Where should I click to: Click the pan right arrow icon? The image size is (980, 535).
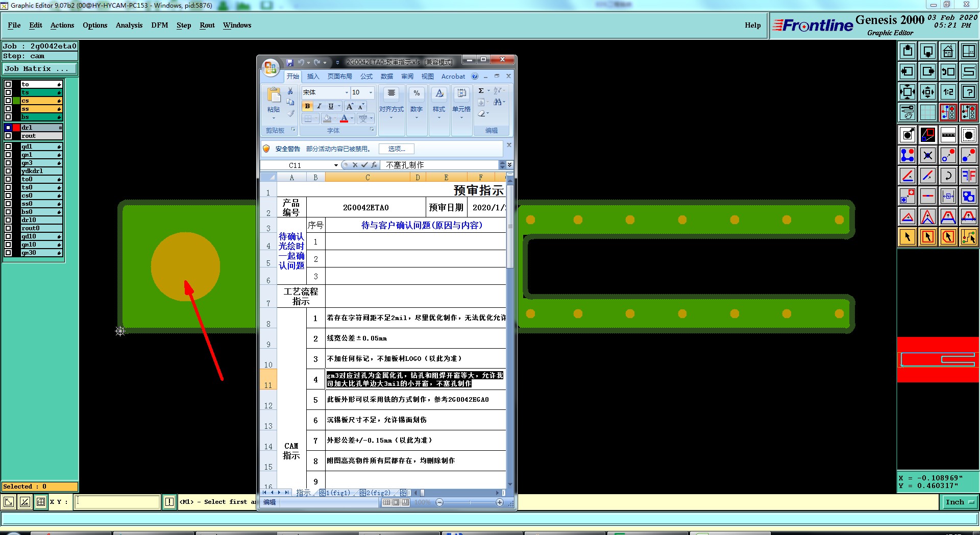(x=927, y=71)
